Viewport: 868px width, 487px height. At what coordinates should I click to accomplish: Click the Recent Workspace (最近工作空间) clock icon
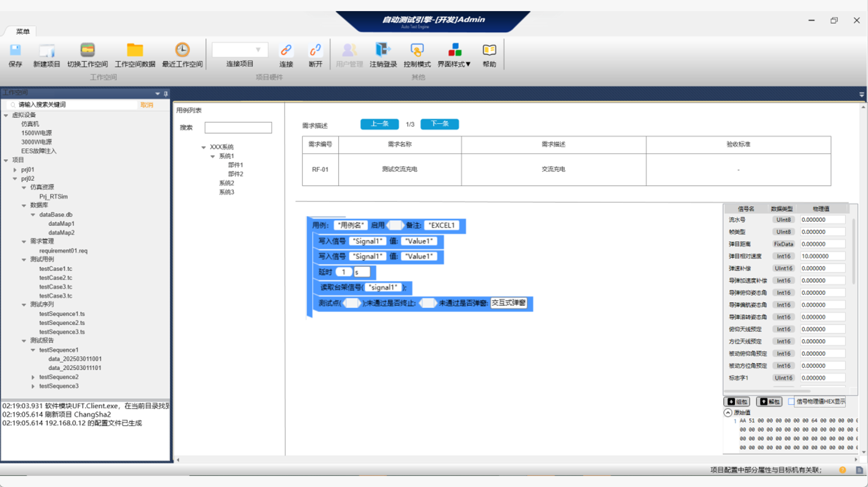pos(182,50)
